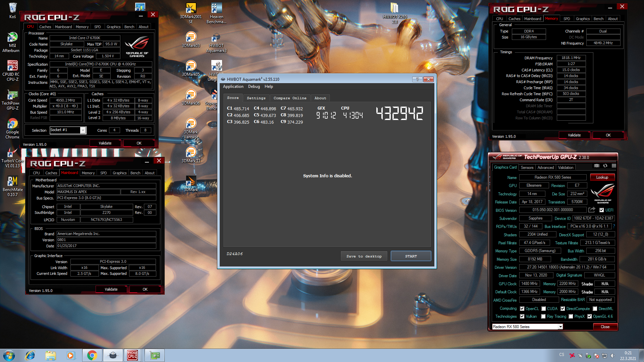The width and height of the screenshot is (644, 362).
Task: Open the 3DMark05 desktop icon
Action: coord(191,68)
